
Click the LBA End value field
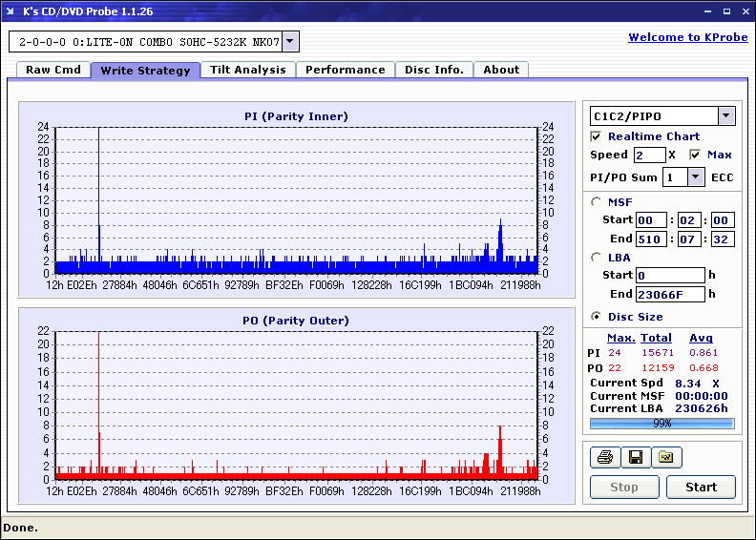pyautogui.click(x=671, y=295)
